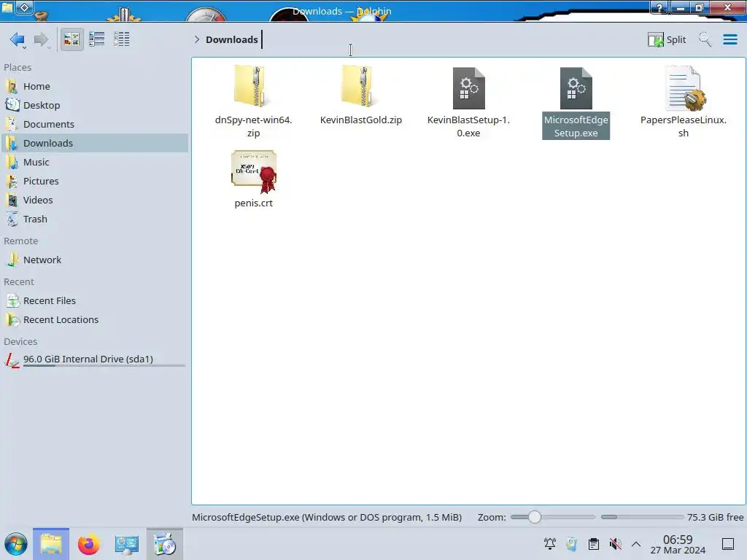Open Network under Remote
Image resolution: width=747 pixels, height=560 pixels.
tap(94, 260)
